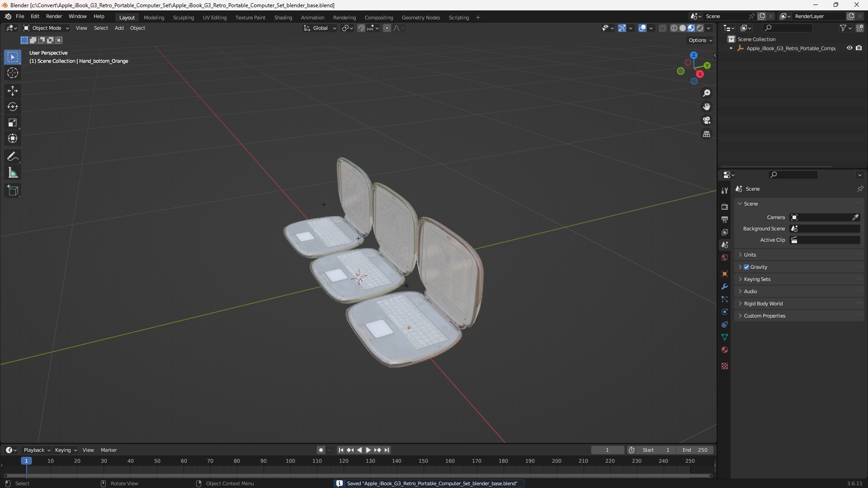Select the Annotate tool

(x=13, y=157)
